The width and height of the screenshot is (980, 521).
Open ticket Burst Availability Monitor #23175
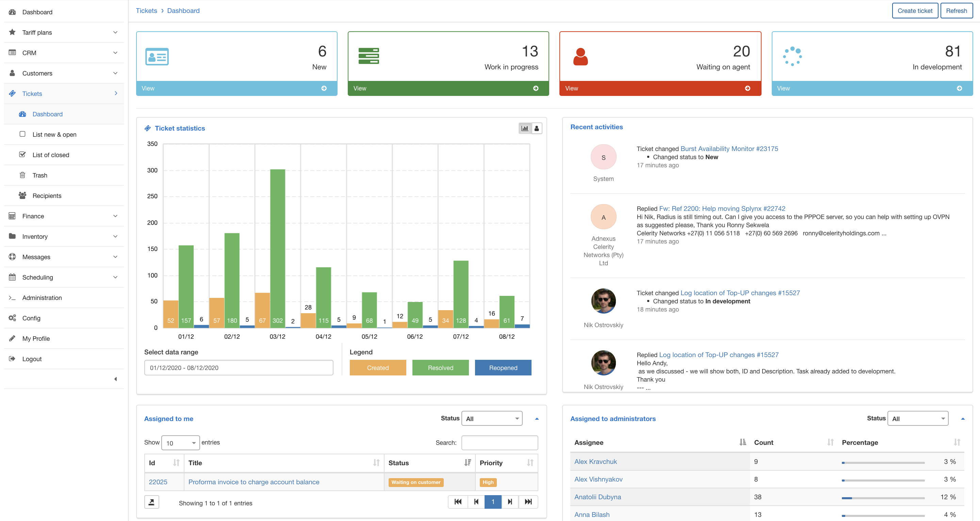729,149
